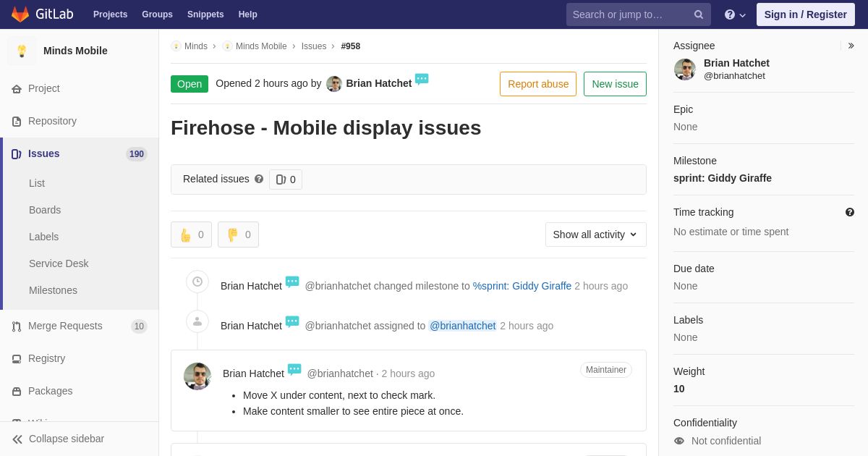Click the New issue button
Image resolution: width=868 pixels, height=456 pixels.
pyautogui.click(x=615, y=84)
